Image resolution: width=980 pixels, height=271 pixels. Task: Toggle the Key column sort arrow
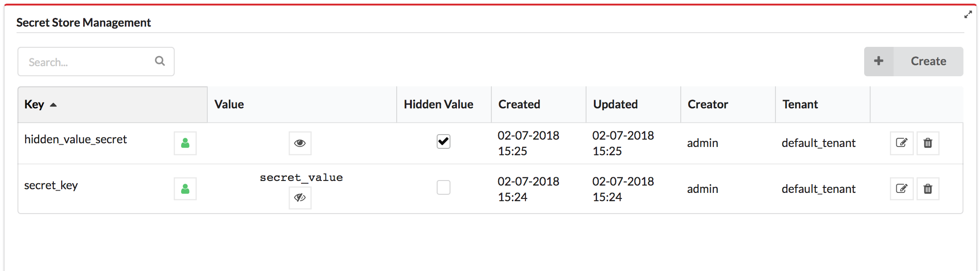(x=53, y=105)
